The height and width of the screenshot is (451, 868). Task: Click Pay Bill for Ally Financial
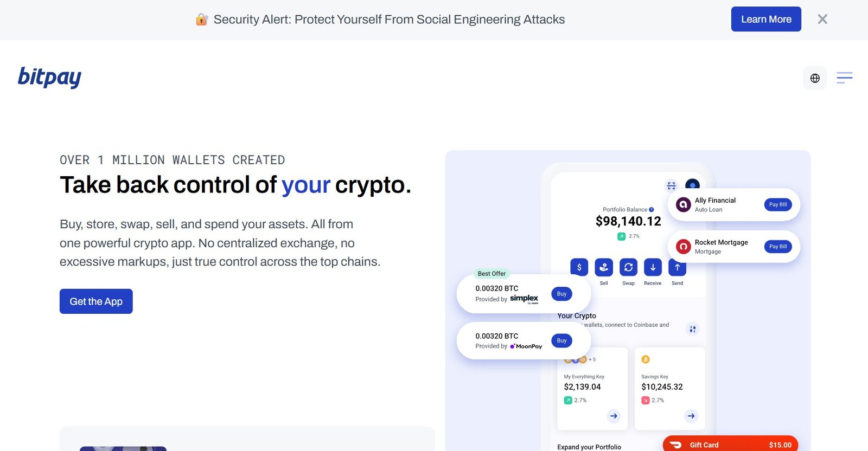coord(777,204)
